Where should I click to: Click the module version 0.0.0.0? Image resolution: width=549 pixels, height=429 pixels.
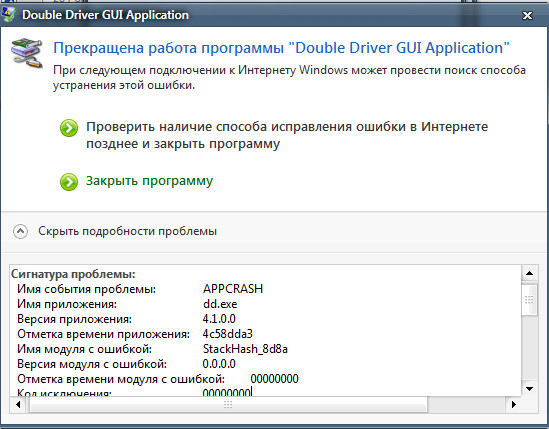(219, 364)
